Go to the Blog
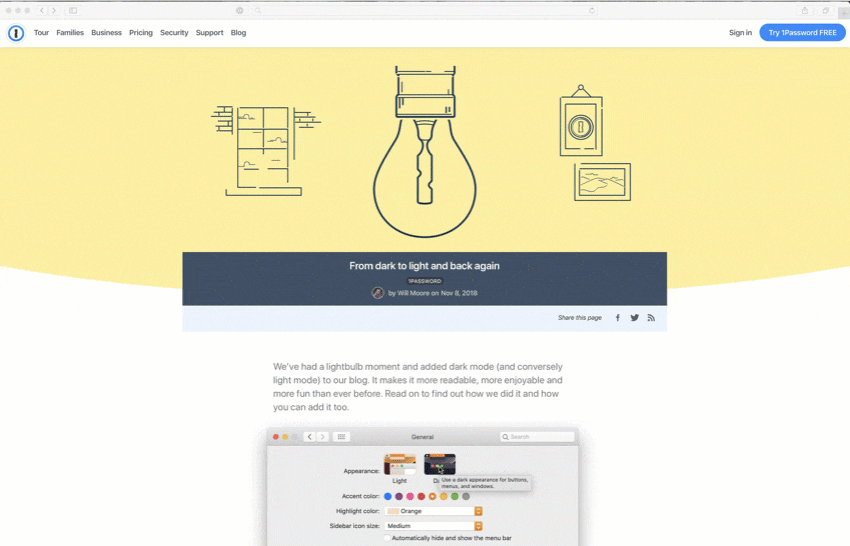The image size is (850, 546). click(x=239, y=33)
